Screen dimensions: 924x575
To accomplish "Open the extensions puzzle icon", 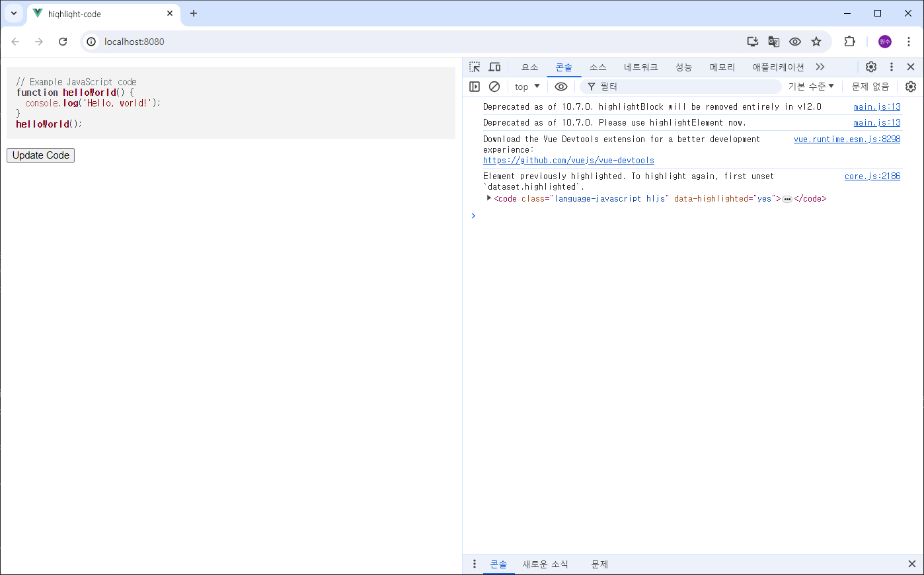I will (850, 42).
